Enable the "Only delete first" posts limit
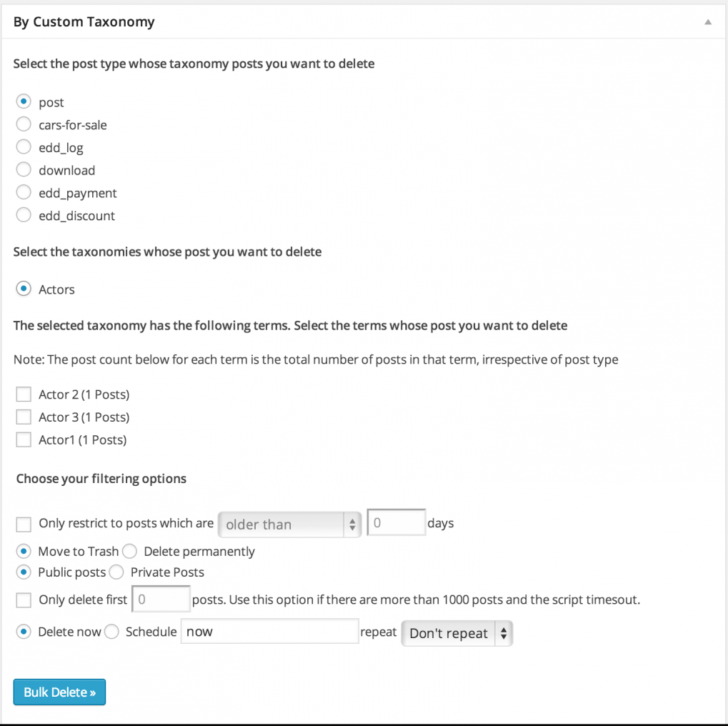 tap(23, 599)
